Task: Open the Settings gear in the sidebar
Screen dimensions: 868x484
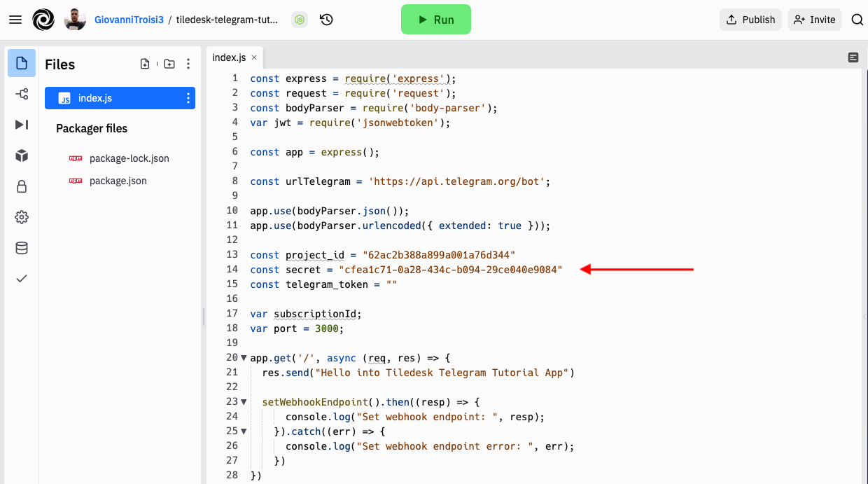Action: click(22, 217)
